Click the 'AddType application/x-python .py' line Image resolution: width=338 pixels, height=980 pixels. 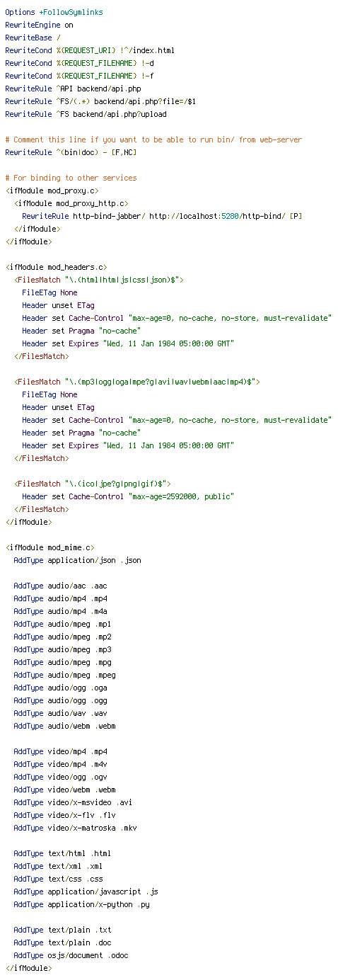[81, 904]
